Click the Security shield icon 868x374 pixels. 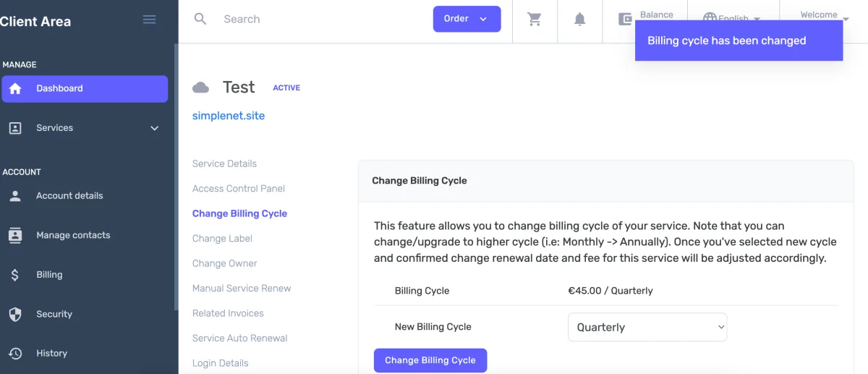15,314
